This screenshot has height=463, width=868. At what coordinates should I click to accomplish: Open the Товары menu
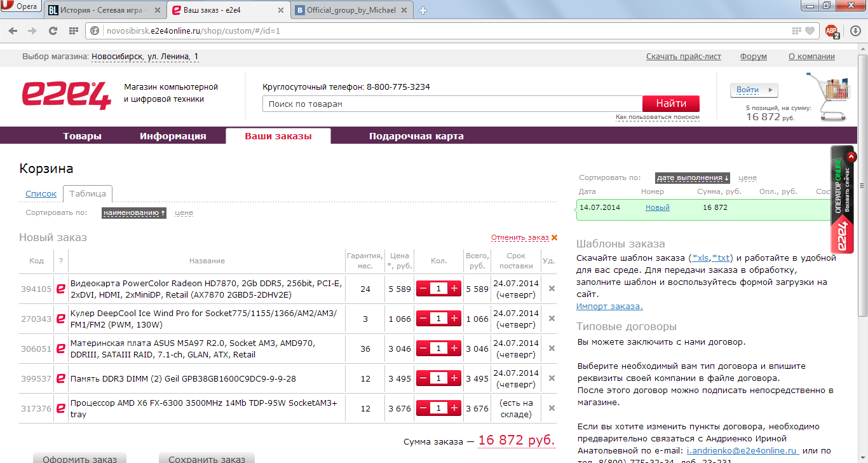82,136
